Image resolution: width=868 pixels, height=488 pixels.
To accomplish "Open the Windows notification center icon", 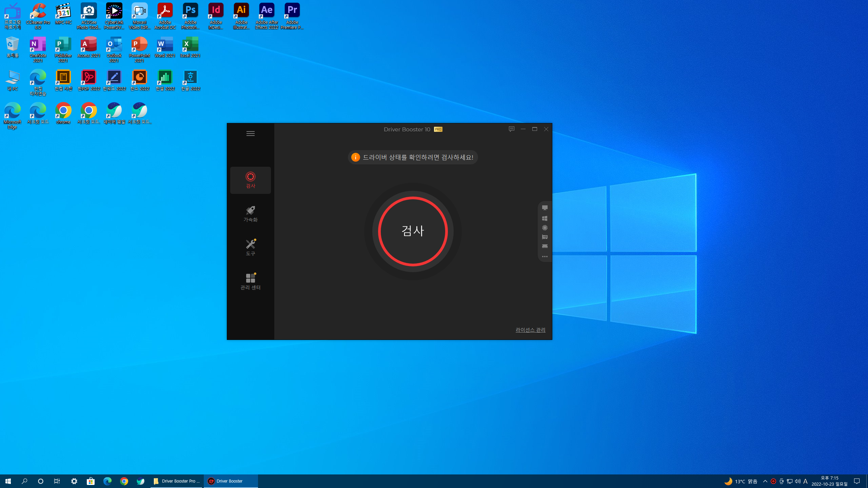I will pos(856,481).
